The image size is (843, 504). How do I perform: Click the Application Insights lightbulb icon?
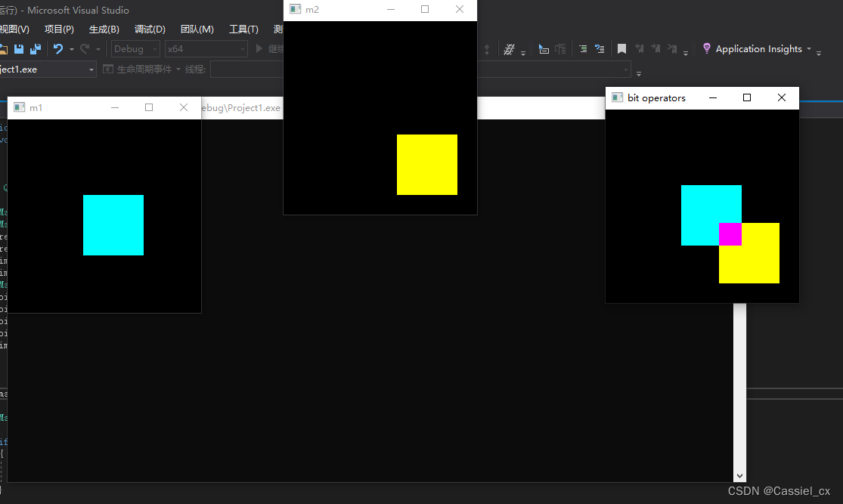click(x=706, y=49)
